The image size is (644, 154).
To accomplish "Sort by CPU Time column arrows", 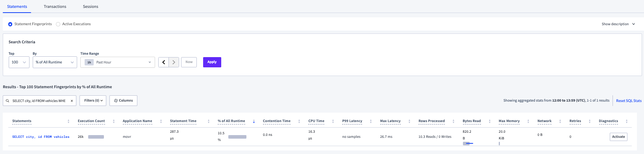I will (x=333, y=121).
